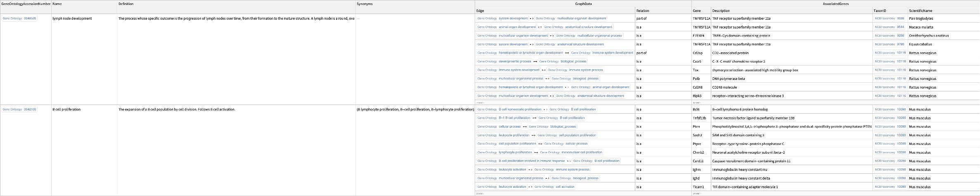Click the GraphData group header
The image size is (980, 196).
point(583,4)
